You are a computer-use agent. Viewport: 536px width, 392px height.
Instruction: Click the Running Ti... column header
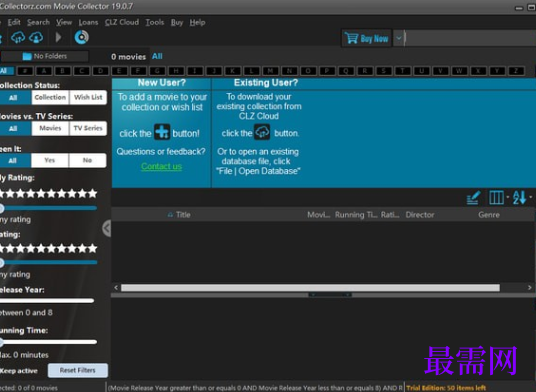click(356, 215)
